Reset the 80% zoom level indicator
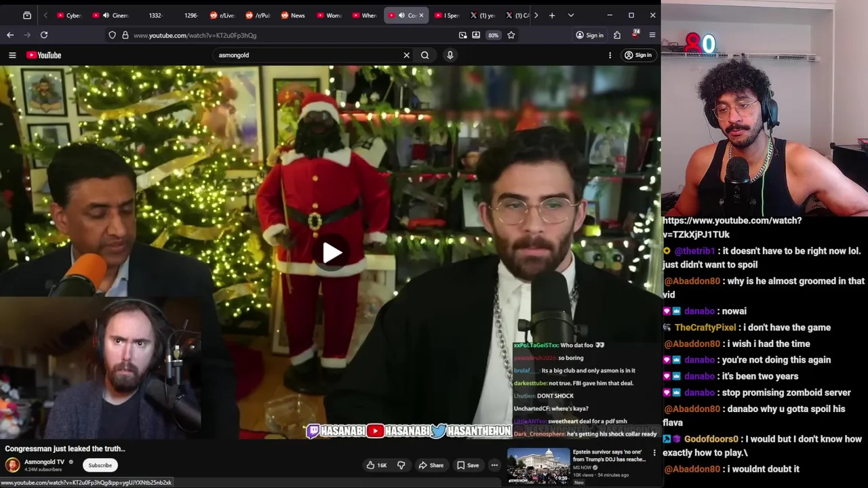The width and height of the screenshot is (868, 488). [x=493, y=35]
